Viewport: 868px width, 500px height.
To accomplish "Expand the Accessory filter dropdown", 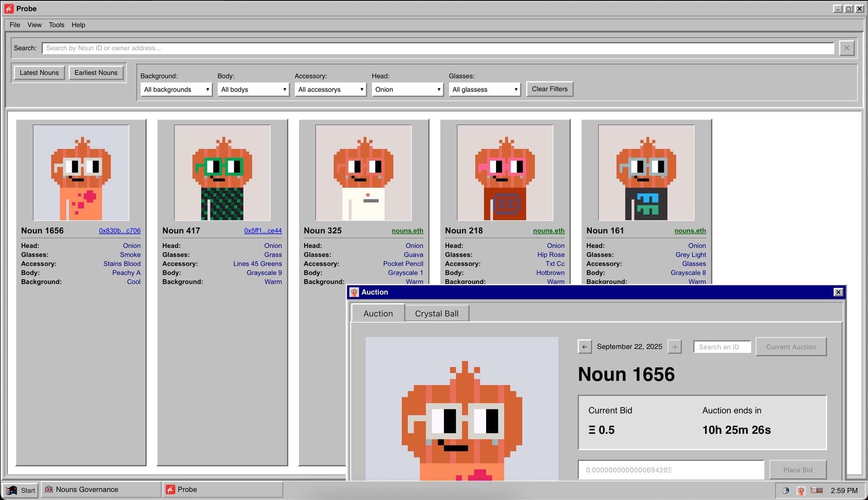I will [x=330, y=89].
